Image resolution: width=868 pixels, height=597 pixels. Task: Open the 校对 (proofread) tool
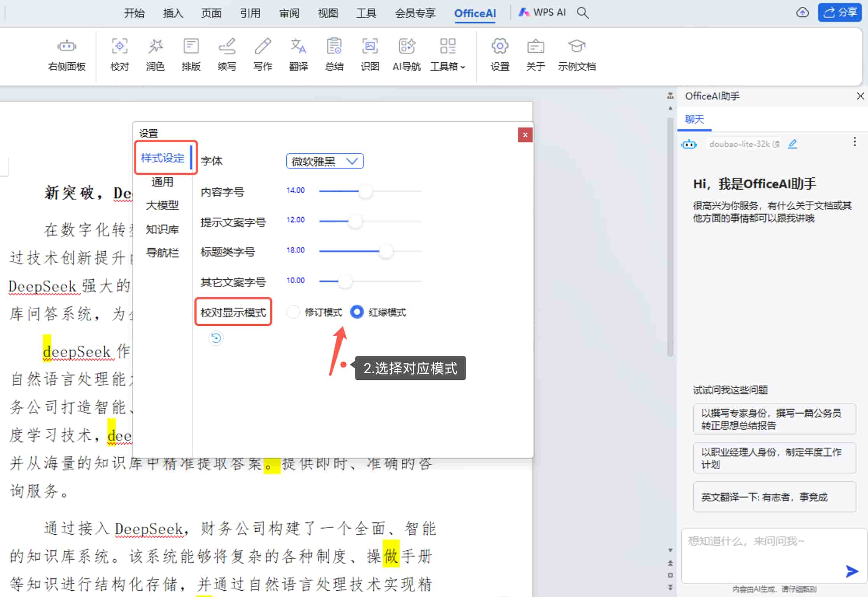pyautogui.click(x=119, y=54)
